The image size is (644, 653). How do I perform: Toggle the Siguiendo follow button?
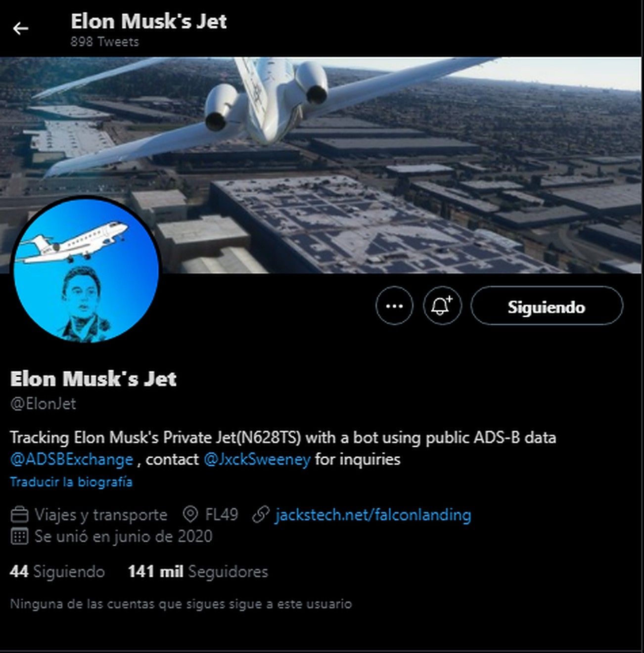[x=547, y=306]
